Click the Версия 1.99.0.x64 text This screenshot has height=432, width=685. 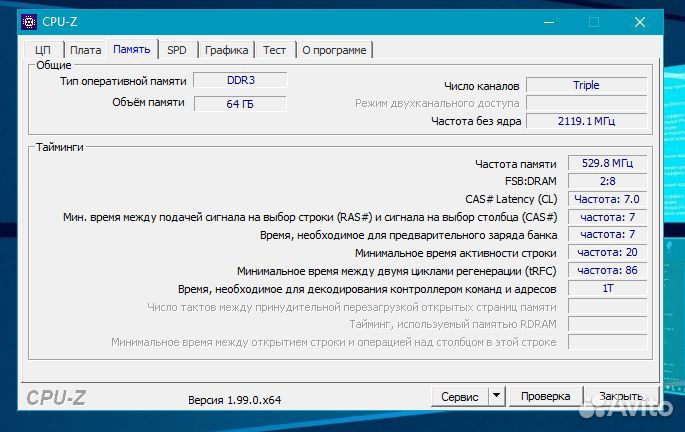pyautogui.click(x=235, y=400)
